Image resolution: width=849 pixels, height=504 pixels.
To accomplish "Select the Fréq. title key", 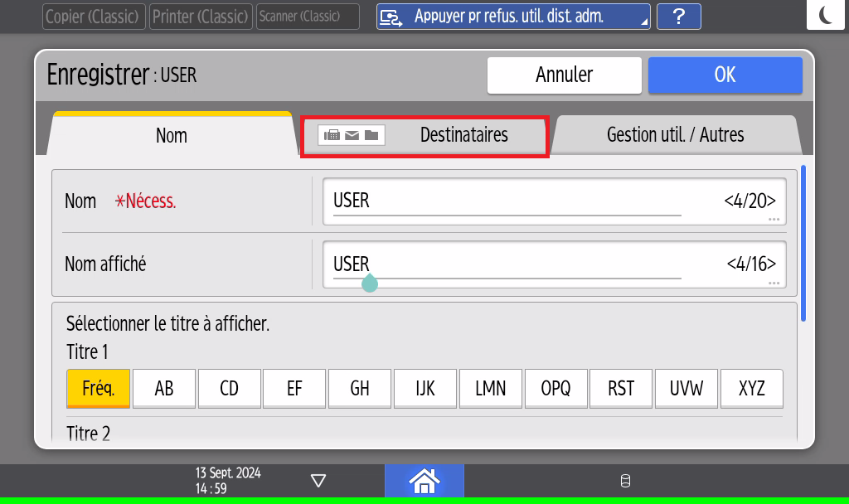I will (x=98, y=389).
